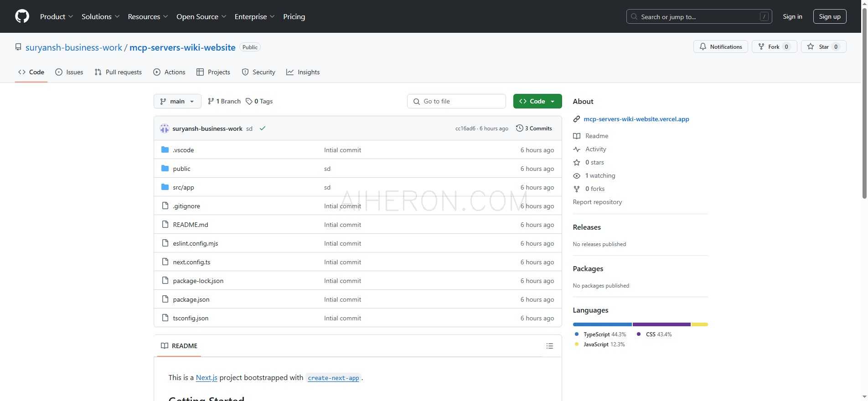Open mcp-servers-wiki-website.vercel.app link

(636, 119)
